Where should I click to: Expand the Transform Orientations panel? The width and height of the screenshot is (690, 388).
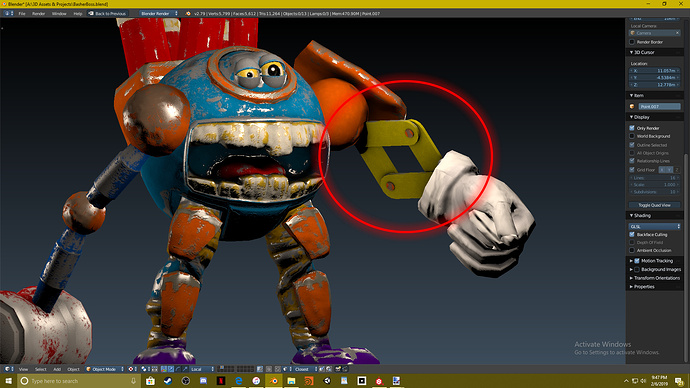(655, 278)
